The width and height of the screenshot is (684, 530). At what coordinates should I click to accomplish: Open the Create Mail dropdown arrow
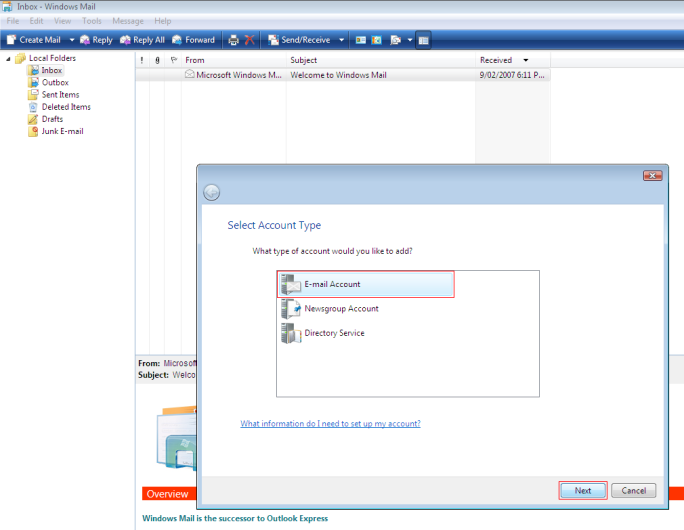pyautogui.click(x=72, y=40)
